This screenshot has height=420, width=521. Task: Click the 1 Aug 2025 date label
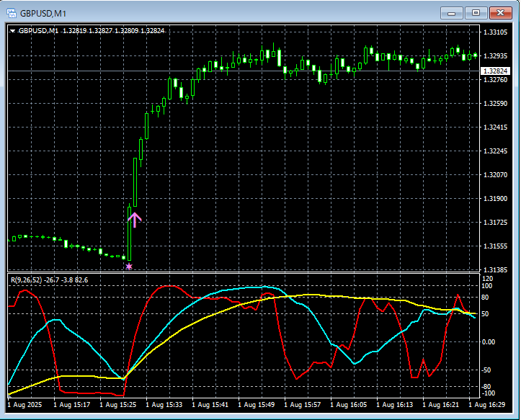[x=24, y=406]
